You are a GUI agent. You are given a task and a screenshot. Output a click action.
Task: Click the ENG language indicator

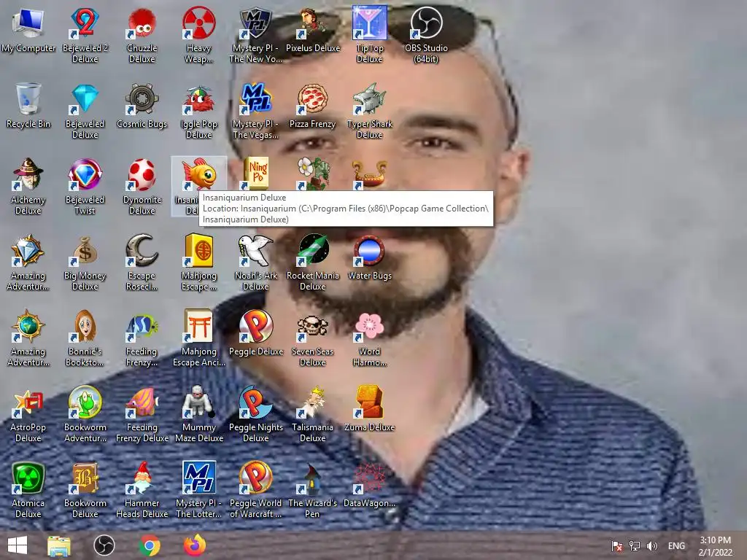tap(676, 545)
